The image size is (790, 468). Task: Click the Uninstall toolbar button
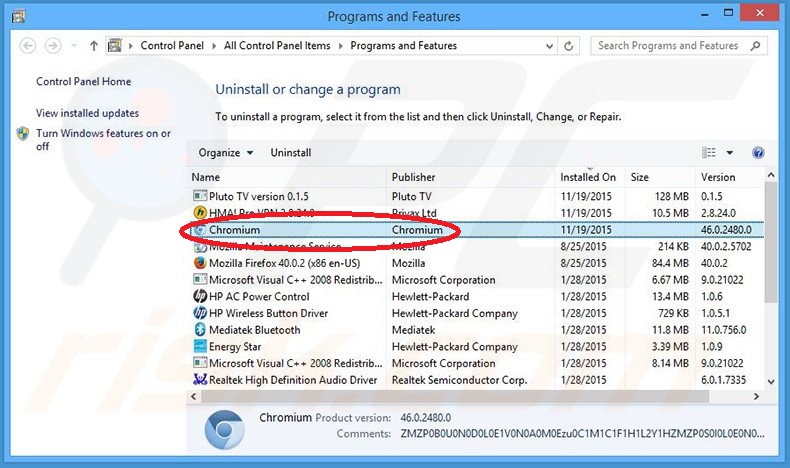[291, 153]
